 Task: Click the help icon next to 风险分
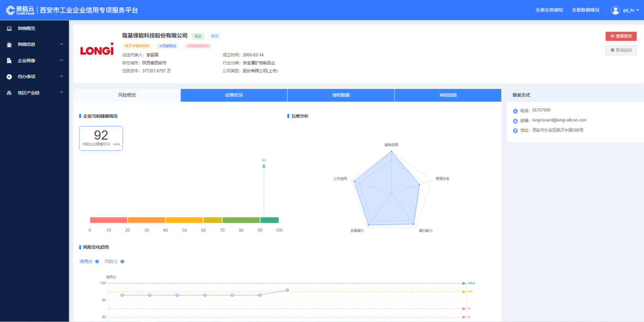coord(122,262)
